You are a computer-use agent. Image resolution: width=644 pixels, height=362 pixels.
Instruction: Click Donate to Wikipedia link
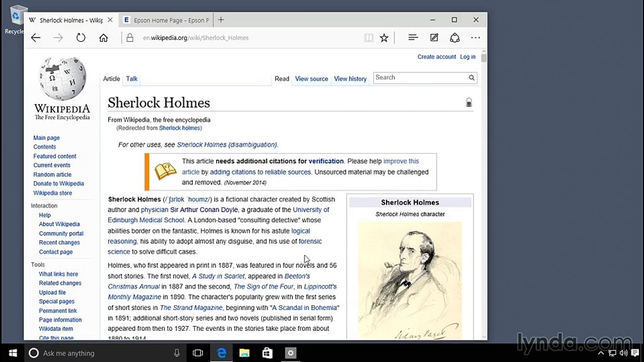tap(58, 184)
